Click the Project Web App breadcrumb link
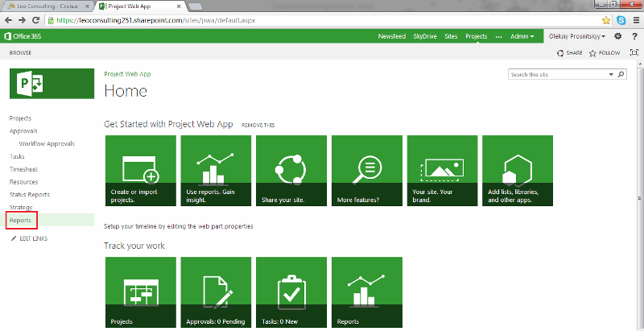The height and width of the screenshot is (331, 644). click(x=127, y=74)
